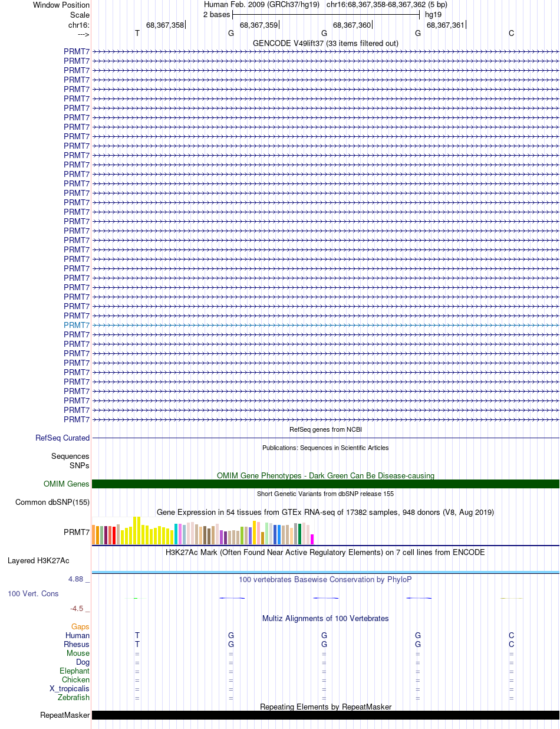Viewport: 560px width, 729px height.
Task: Select the OMIM Genes side label
Action: pyautogui.click(x=67, y=484)
